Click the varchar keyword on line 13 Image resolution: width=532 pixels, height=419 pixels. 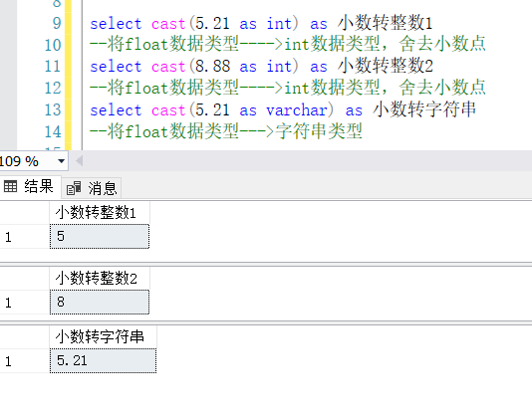pos(297,110)
